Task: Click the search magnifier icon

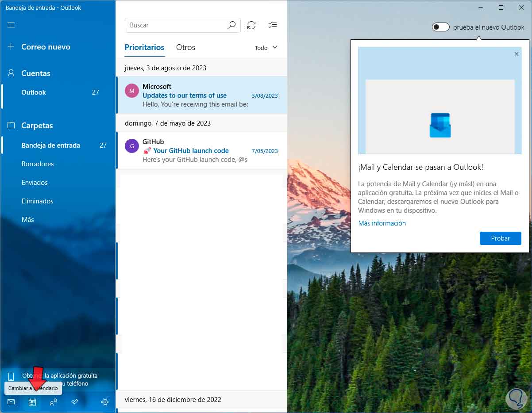Action: [x=231, y=25]
